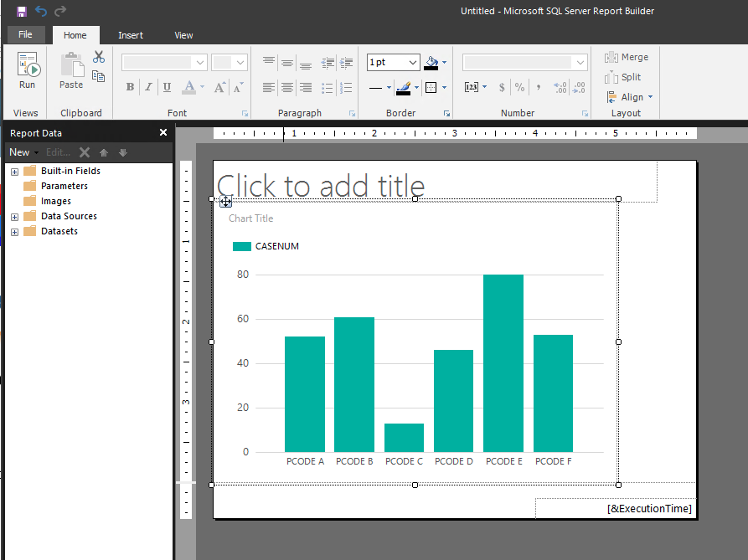
Task: Click the Copy icon in Clipboard group
Action: [99, 77]
